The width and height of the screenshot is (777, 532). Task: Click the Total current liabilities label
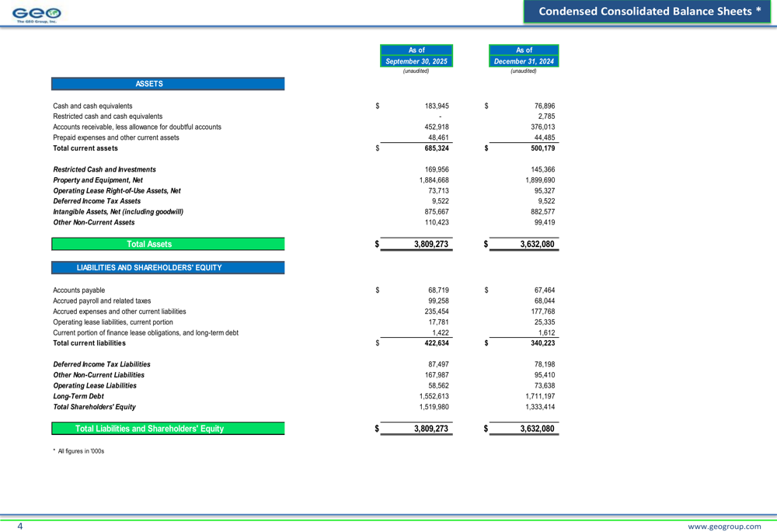click(x=89, y=343)
